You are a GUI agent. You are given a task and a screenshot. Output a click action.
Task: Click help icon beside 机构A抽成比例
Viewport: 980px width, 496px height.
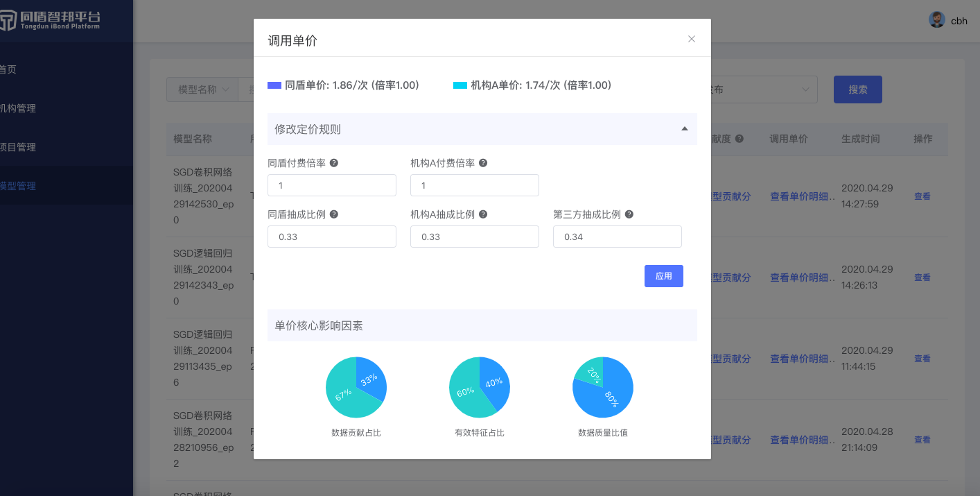(483, 214)
